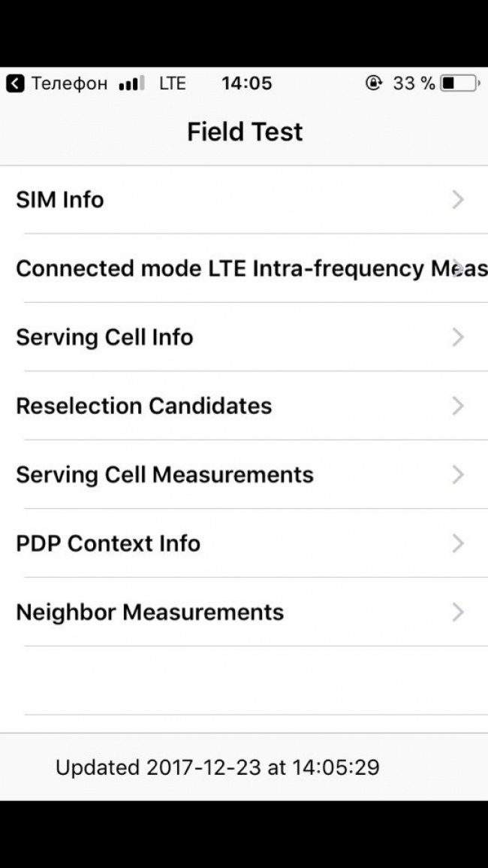488x868 pixels.
Task: Tap the rotation lock icon in status bar
Action: [373, 83]
